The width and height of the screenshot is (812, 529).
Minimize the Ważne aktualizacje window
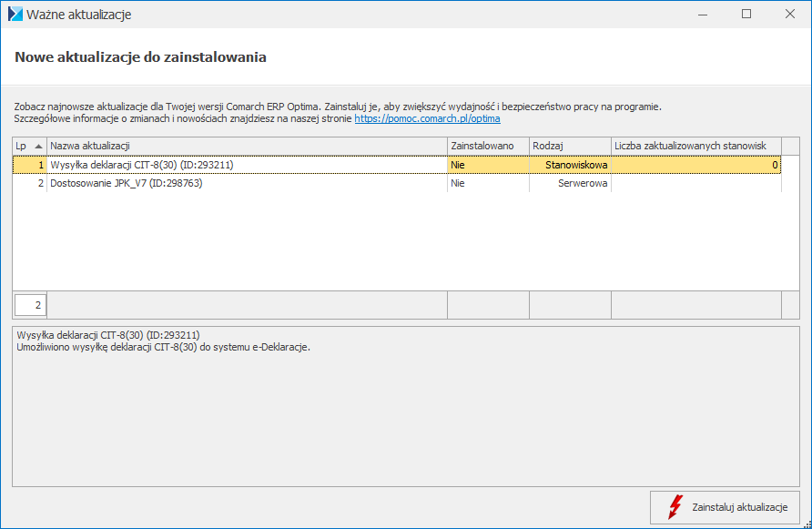pos(704,15)
